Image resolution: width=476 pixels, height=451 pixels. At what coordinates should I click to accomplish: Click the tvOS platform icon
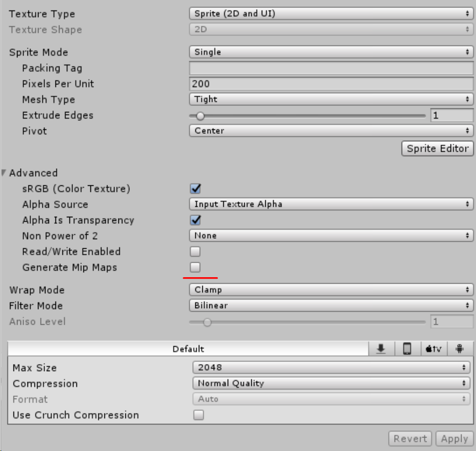tap(433, 348)
